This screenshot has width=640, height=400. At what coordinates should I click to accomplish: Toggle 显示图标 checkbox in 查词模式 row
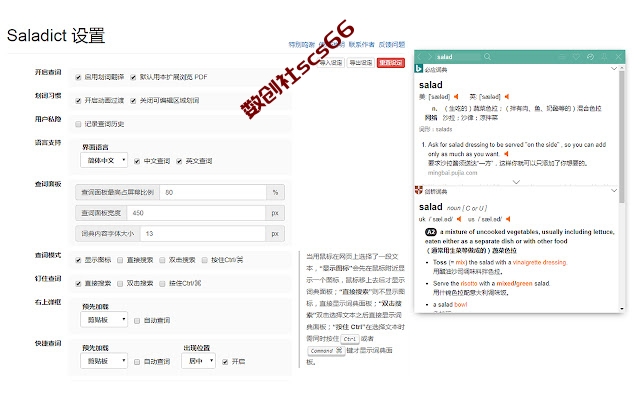[x=78, y=260]
